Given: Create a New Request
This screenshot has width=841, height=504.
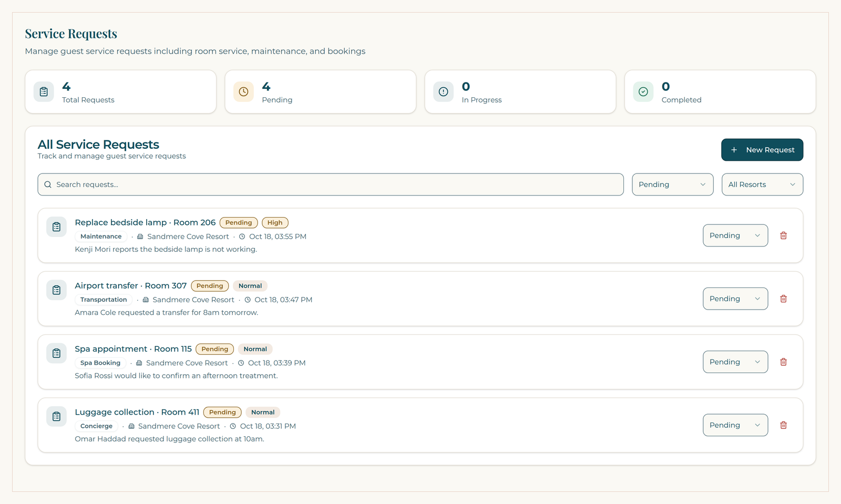Looking at the screenshot, I should (762, 150).
